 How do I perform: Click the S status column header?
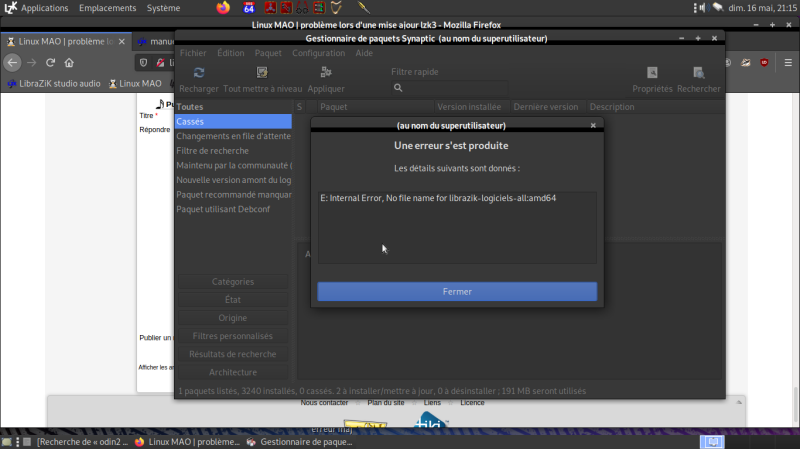click(299, 107)
